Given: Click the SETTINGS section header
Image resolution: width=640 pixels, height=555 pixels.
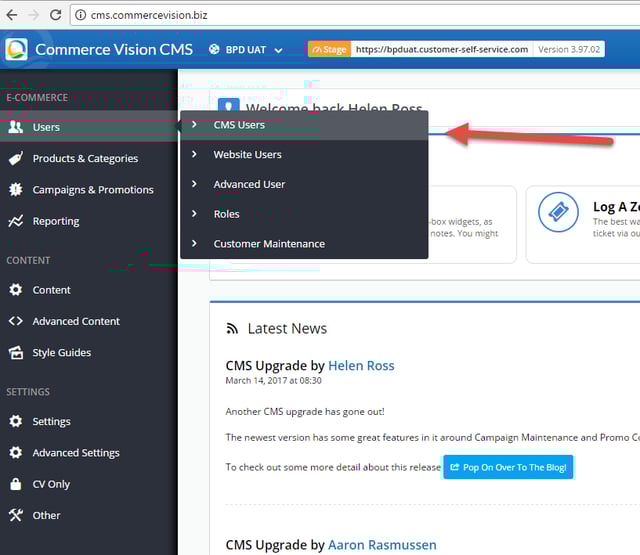Looking at the screenshot, I should pos(28,392).
